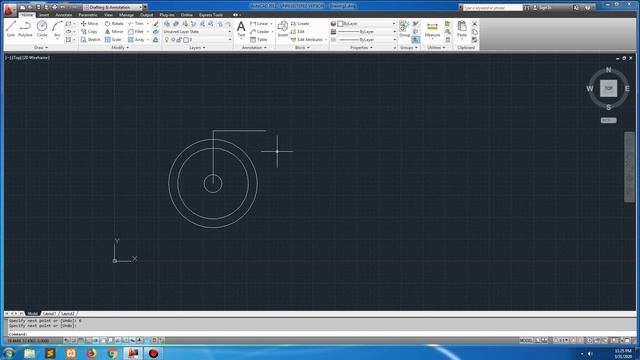Screen dimensions: 640x360
Task: Switch to the View ribbon tab
Action: click(108, 15)
